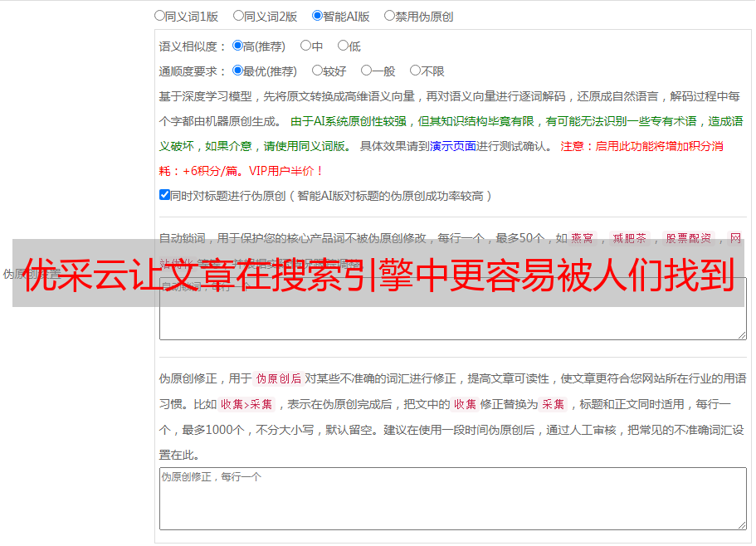Choose 高(推荐) for 语义相似度
Screen dimensions: 756x546
[237, 46]
